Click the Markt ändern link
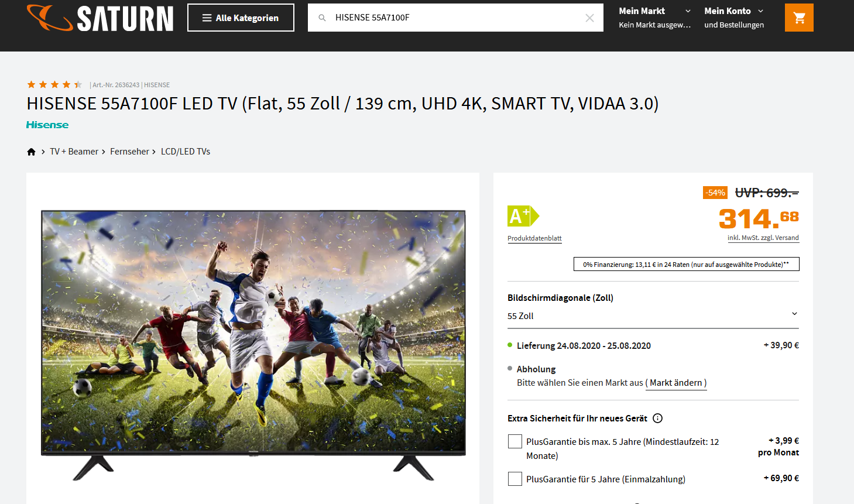 [x=676, y=383]
